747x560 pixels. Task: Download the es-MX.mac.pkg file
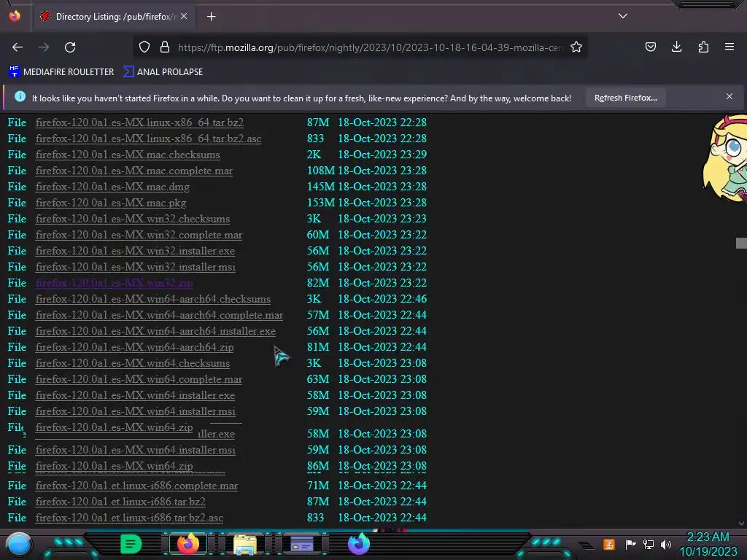(x=111, y=203)
